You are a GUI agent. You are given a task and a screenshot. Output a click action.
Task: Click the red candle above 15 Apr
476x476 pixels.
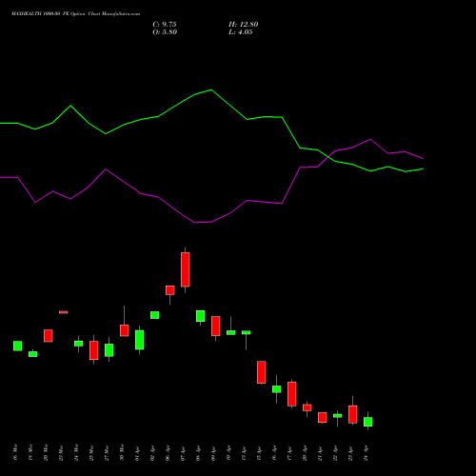point(262,372)
